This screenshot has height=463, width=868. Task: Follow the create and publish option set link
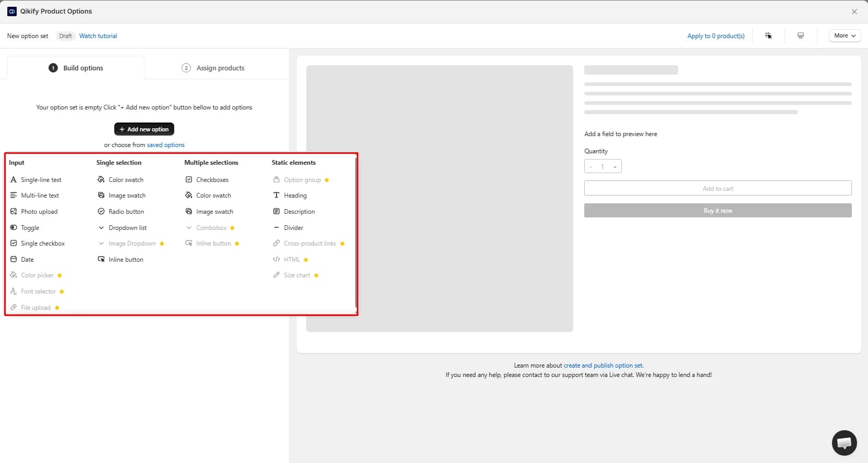[x=603, y=365]
